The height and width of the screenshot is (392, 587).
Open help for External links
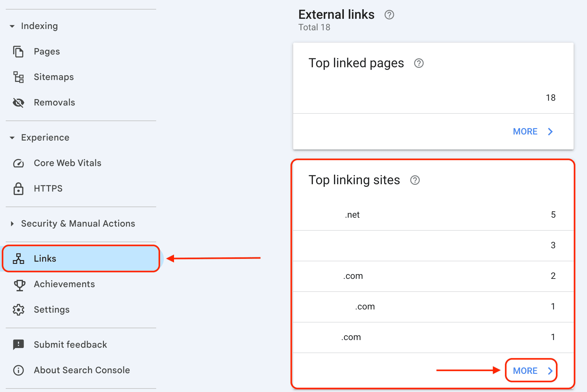(x=389, y=15)
